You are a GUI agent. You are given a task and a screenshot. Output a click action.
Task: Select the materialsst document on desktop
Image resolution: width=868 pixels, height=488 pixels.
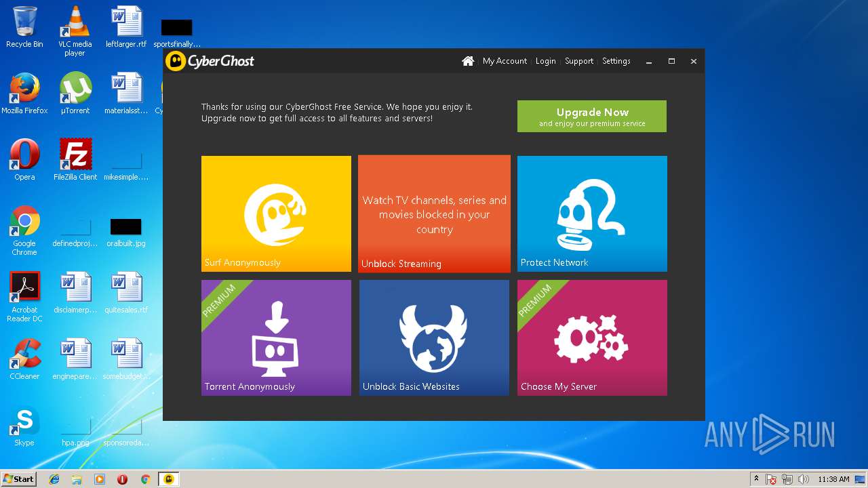coord(126,94)
